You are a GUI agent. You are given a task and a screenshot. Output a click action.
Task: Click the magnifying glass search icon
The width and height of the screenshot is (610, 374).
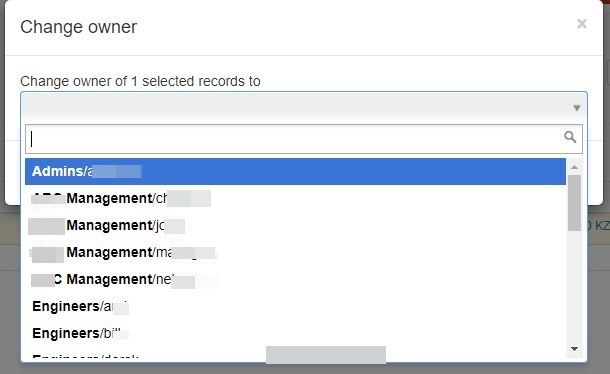(x=570, y=137)
